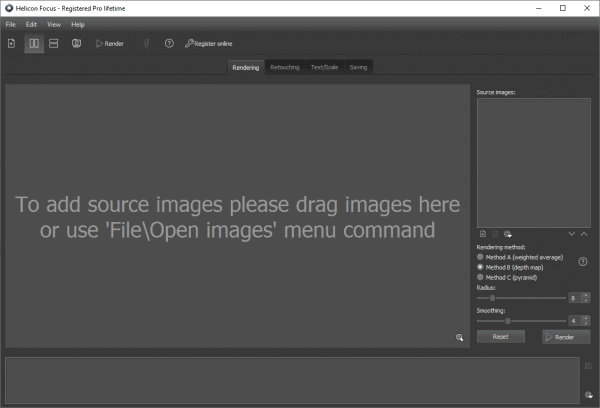Click the add file icon under Source images
The width and height of the screenshot is (600, 408).
(482, 233)
